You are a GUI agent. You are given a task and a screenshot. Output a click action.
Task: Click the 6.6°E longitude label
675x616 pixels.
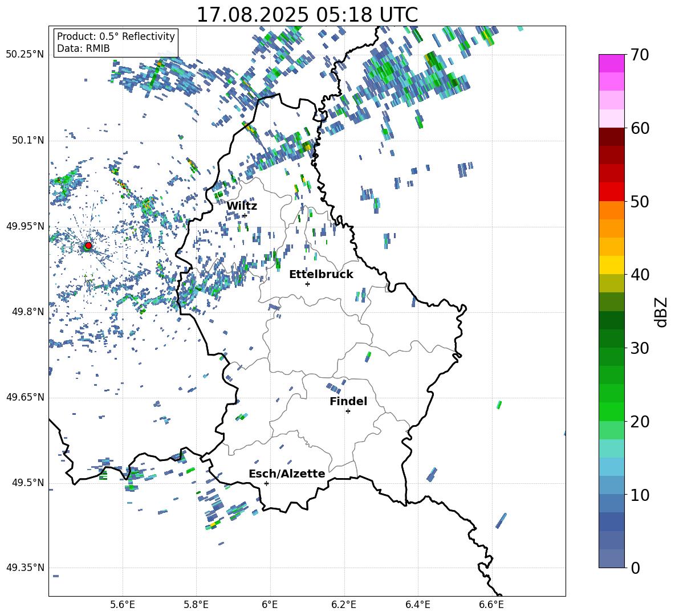coord(491,605)
